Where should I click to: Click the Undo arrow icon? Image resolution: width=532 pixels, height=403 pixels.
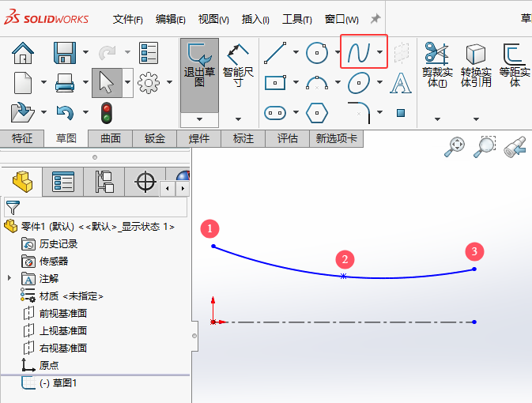coord(65,112)
